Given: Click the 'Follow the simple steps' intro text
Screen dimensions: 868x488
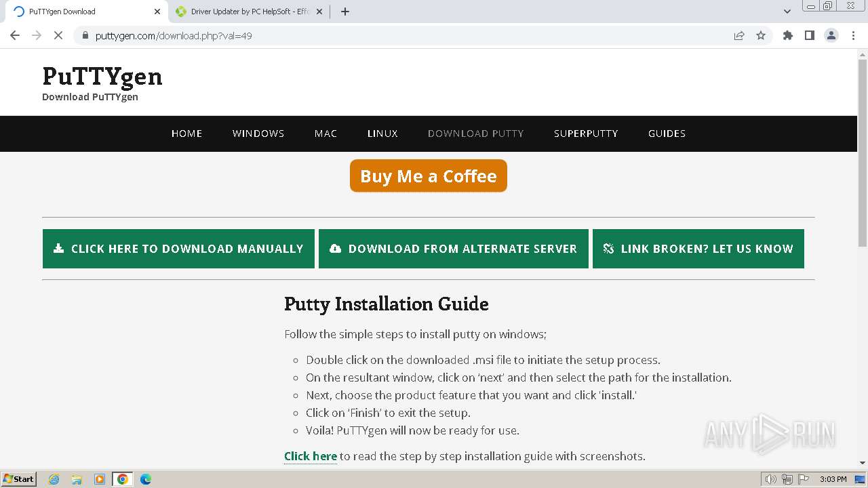Looking at the screenshot, I should [415, 334].
